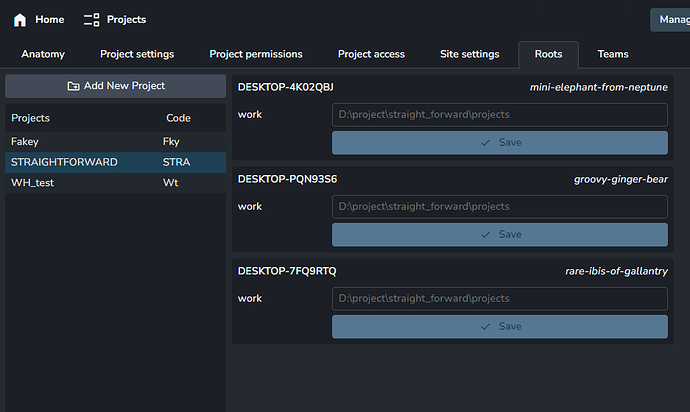This screenshot has height=412, width=690.
Task: Open the Project permissions tab
Action: point(256,54)
